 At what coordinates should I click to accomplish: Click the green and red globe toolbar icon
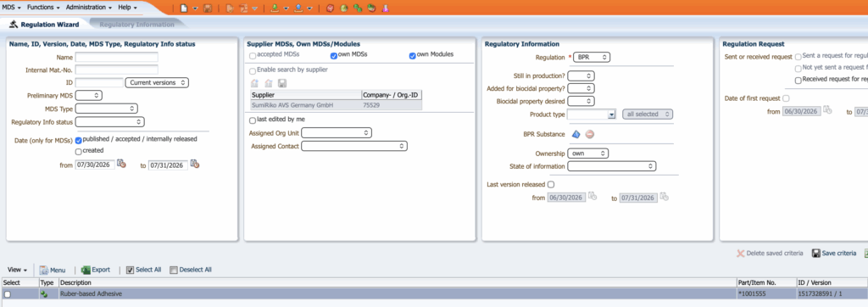371,8
